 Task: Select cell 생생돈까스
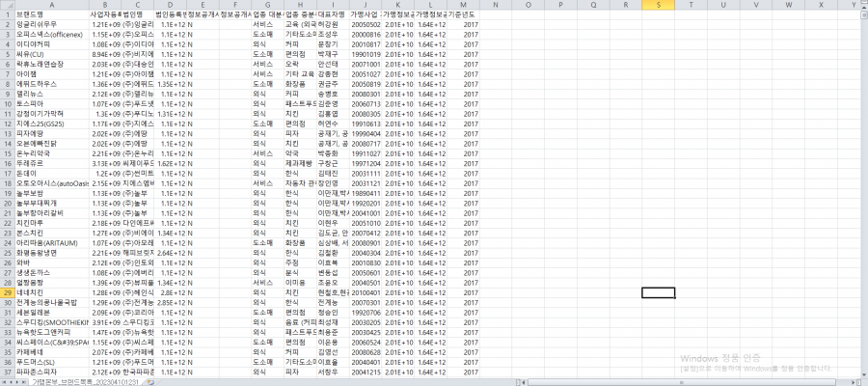tap(51, 272)
